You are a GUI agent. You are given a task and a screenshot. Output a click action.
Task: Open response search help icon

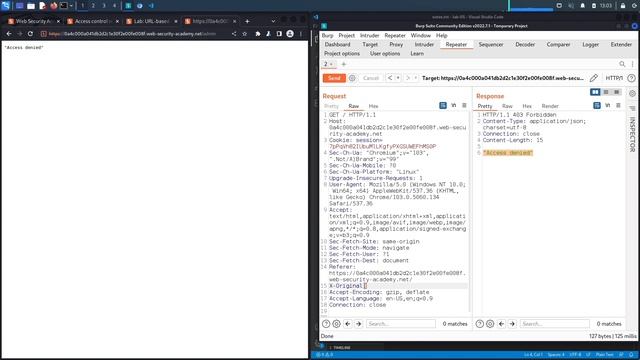point(480,324)
